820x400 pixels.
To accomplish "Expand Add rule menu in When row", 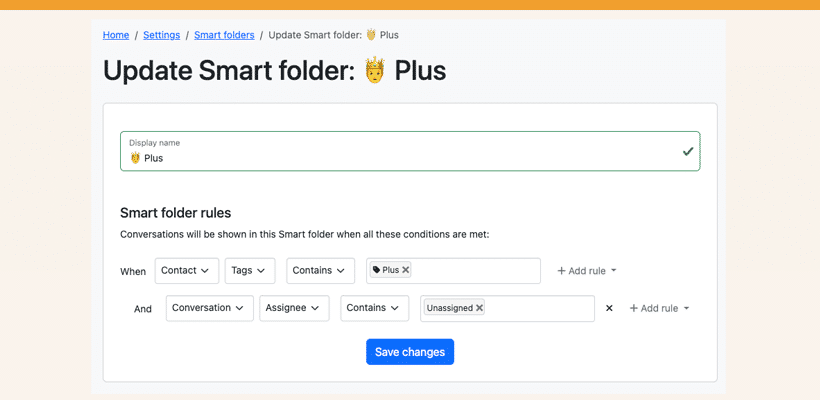I will (x=587, y=271).
